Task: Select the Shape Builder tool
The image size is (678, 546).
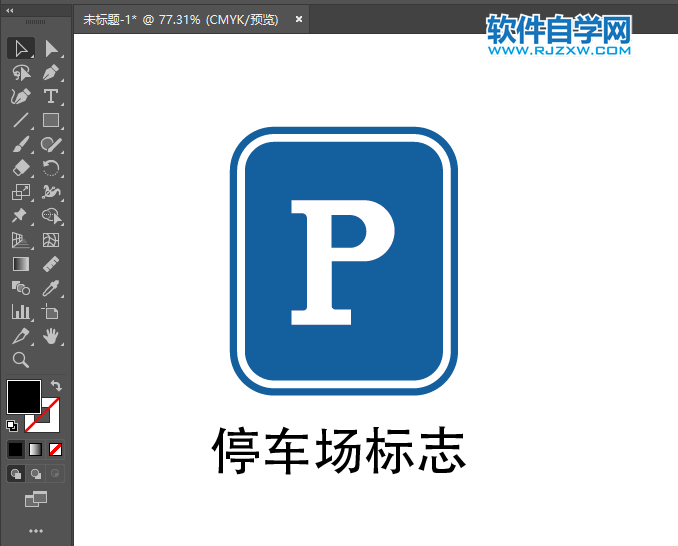Action: [x=51, y=215]
